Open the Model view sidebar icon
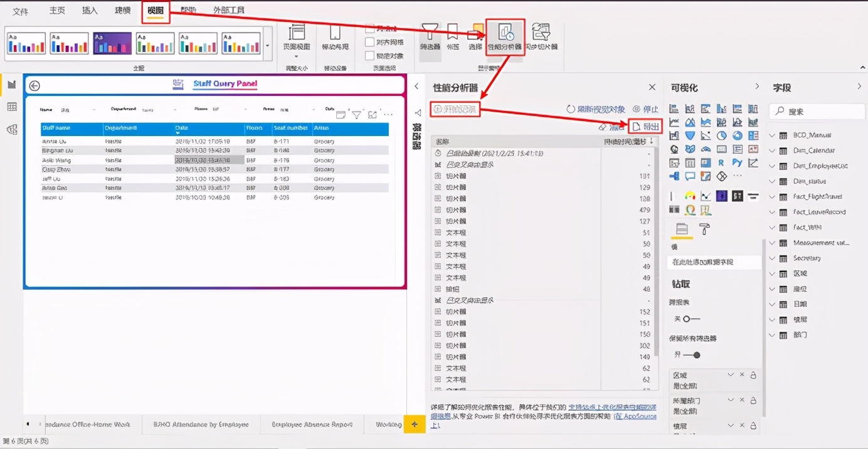This screenshot has width=868, height=449. [11, 129]
